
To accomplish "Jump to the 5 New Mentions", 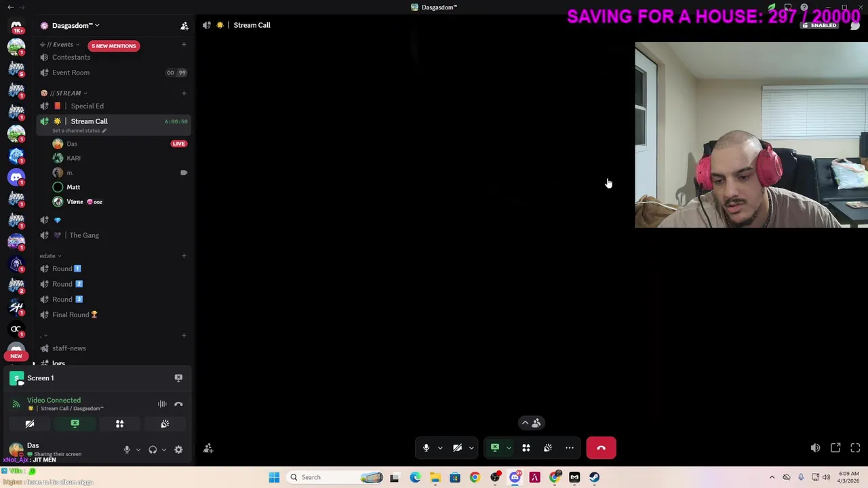I will click(x=113, y=46).
